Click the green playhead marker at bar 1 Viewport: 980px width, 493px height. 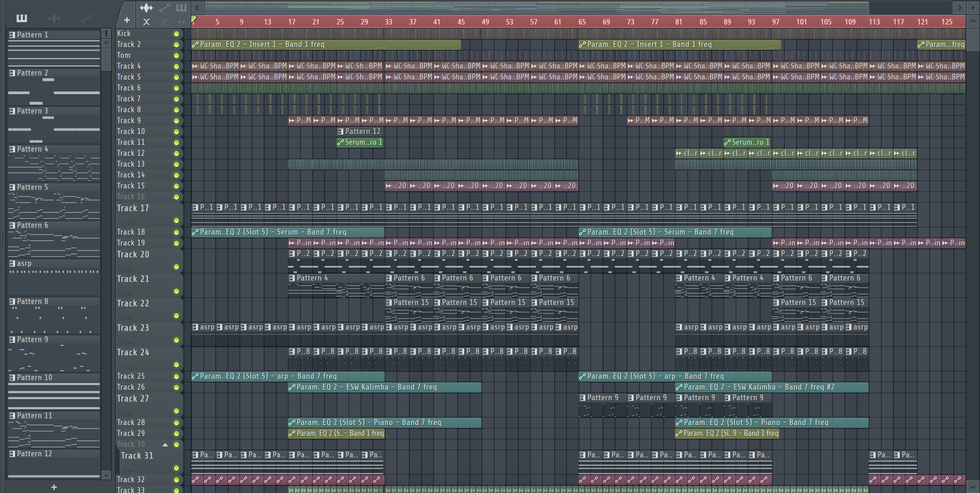(194, 19)
